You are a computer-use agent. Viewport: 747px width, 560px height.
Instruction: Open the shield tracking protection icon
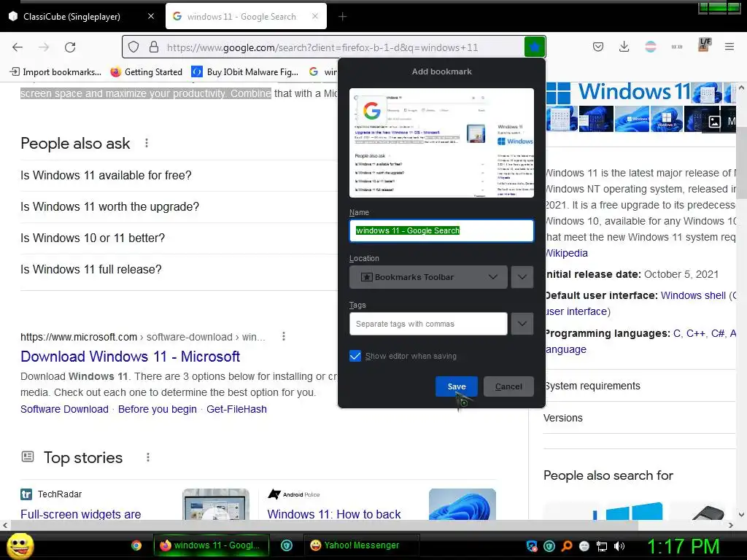pos(134,47)
